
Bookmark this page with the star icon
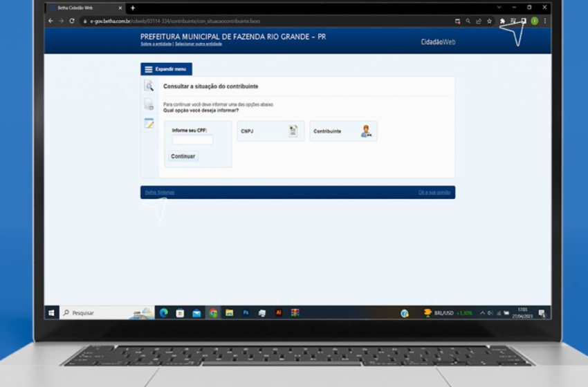[489, 21]
